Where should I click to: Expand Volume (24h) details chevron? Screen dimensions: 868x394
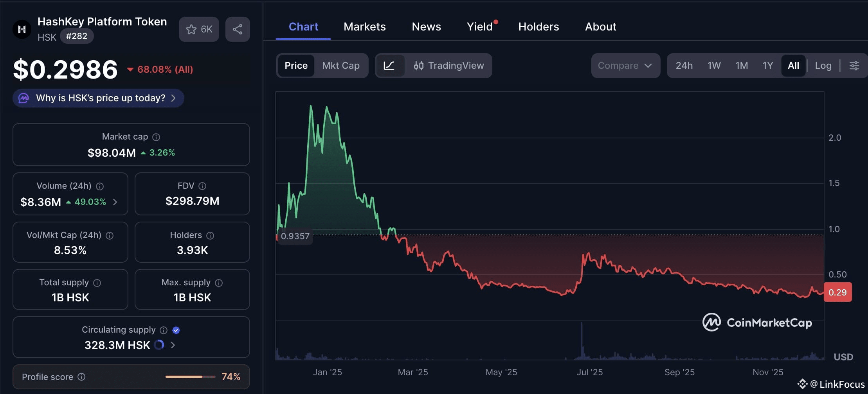click(x=115, y=202)
